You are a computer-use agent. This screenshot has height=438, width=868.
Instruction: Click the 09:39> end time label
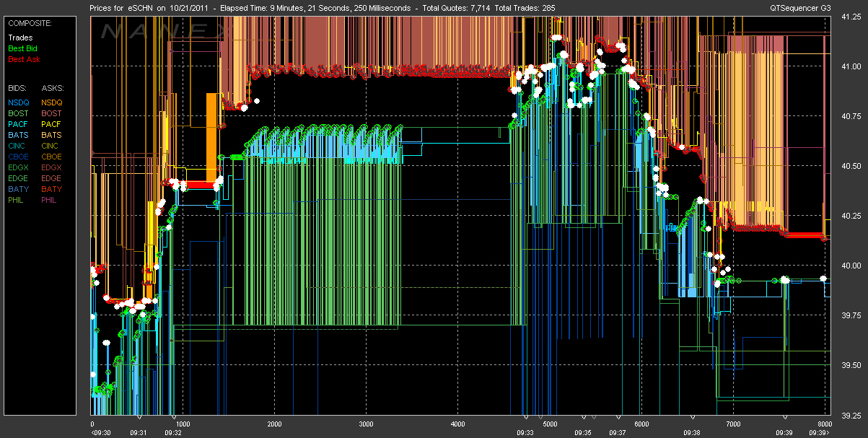tap(820, 433)
